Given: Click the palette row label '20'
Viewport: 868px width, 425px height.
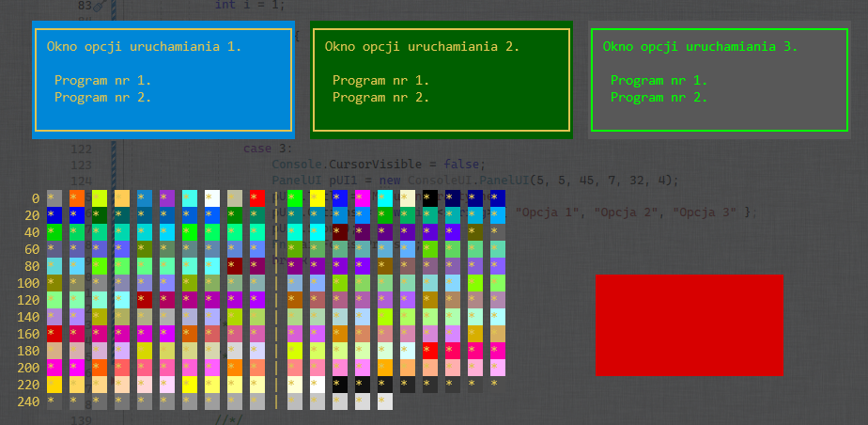Looking at the screenshot, I should tap(32, 215).
